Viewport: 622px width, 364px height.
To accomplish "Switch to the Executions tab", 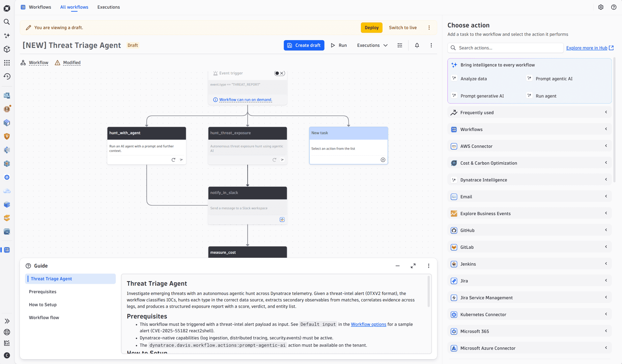I will point(109,7).
